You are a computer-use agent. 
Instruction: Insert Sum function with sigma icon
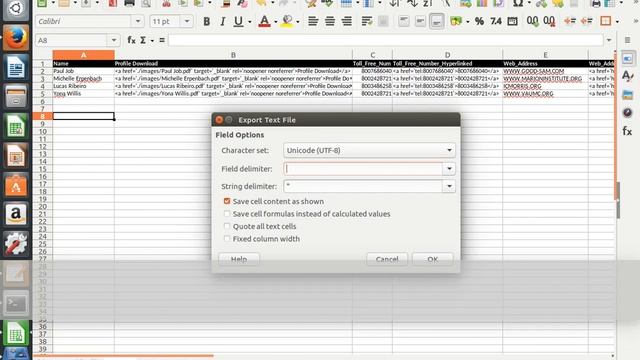click(x=143, y=40)
